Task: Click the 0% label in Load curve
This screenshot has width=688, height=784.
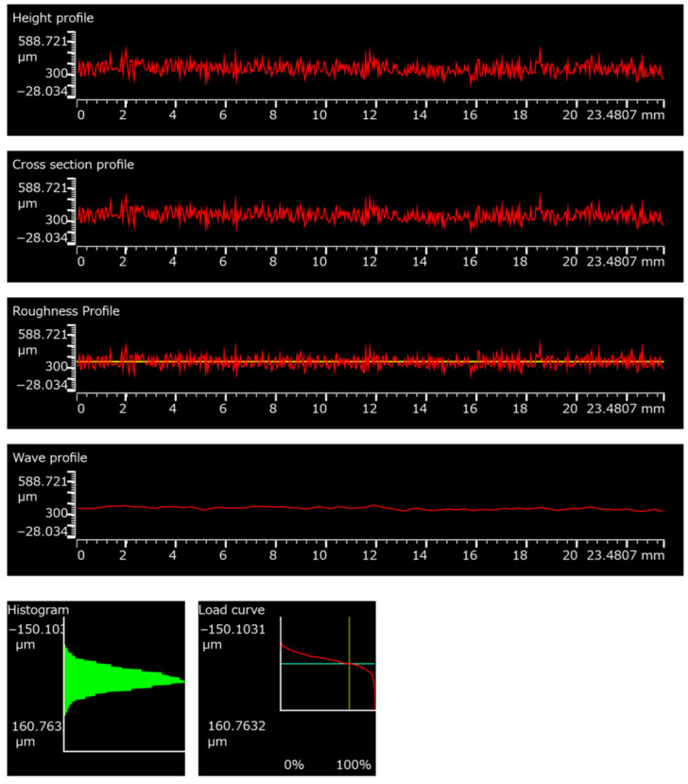Action: tap(294, 764)
